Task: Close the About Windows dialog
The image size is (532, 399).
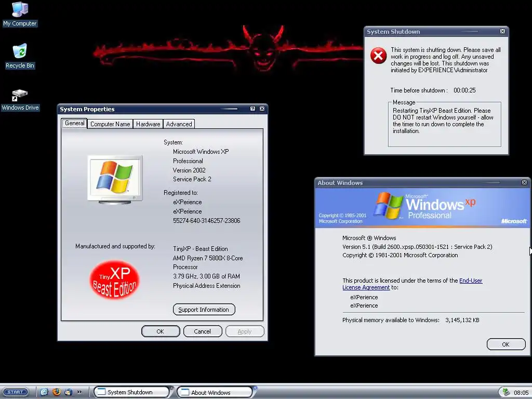Action: pyautogui.click(x=524, y=182)
